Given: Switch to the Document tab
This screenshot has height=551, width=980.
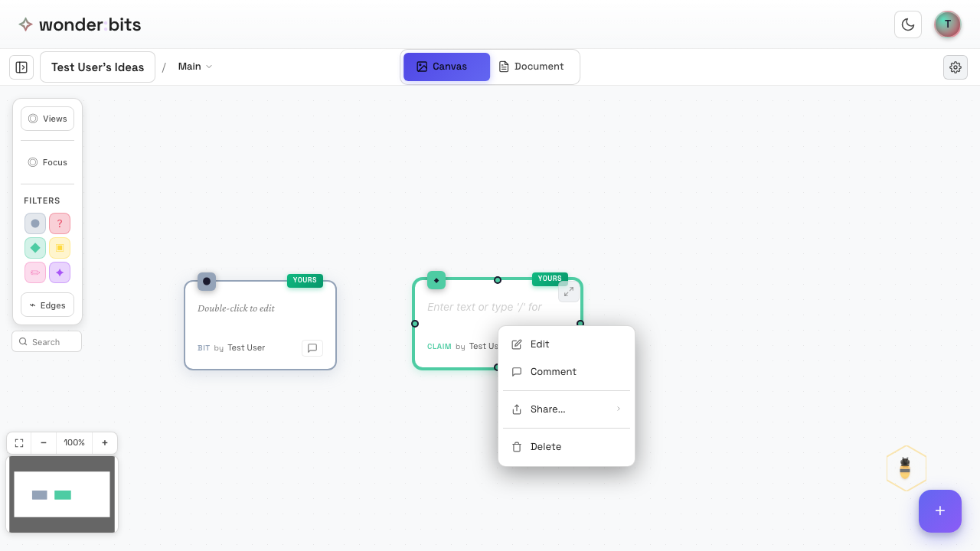Looking at the screenshot, I should pyautogui.click(x=531, y=67).
